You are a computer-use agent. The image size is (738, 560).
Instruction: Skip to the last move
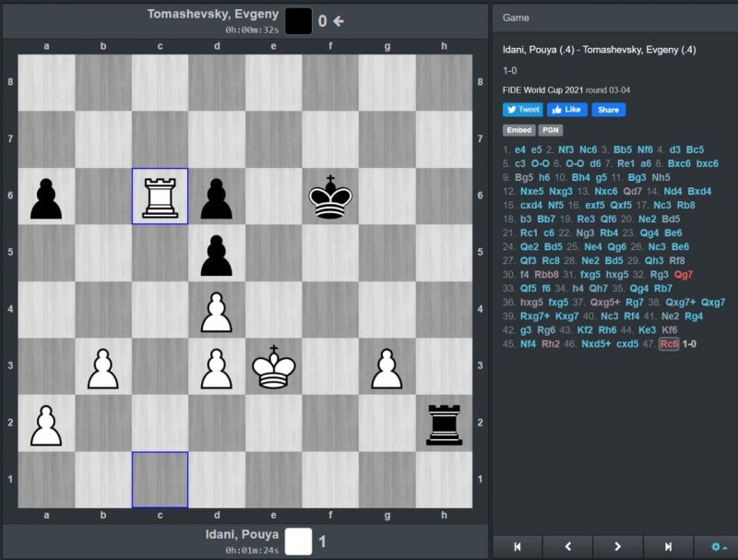pyautogui.click(x=668, y=546)
